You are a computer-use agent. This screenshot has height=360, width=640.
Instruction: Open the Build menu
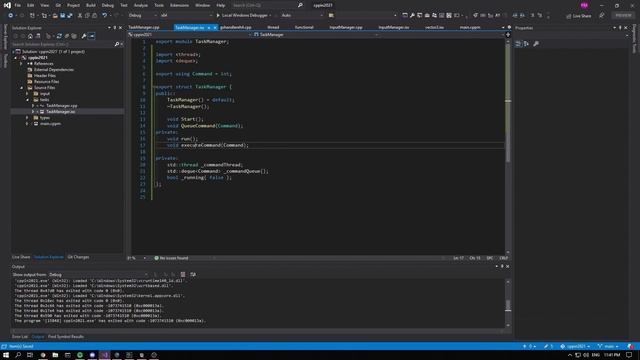tap(91, 5)
